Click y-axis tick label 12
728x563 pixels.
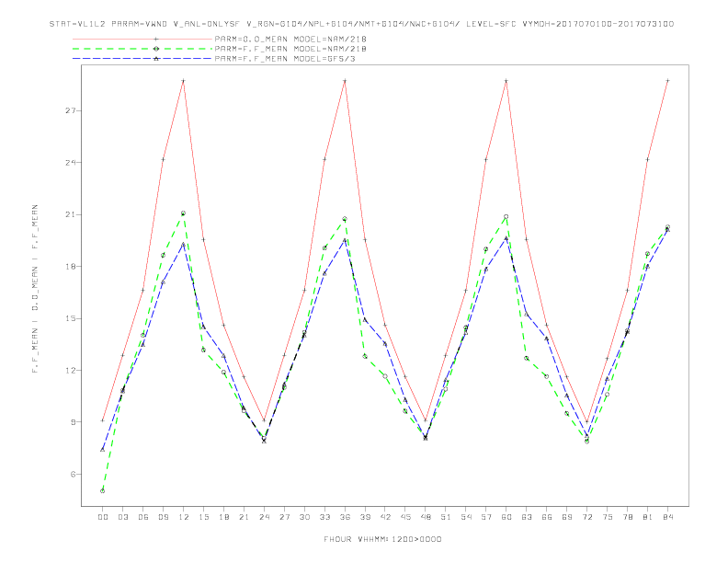tap(71, 370)
